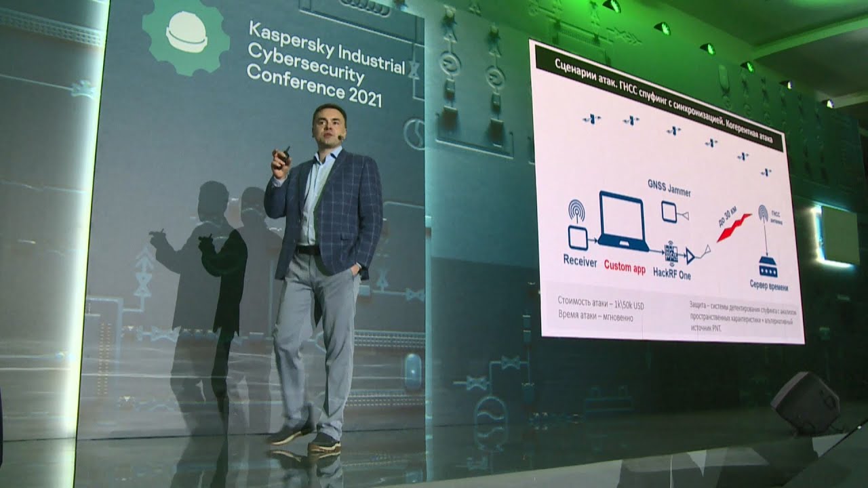
Task: Click the amplifier triangle next to HackRF One
Action: (690, 256)
